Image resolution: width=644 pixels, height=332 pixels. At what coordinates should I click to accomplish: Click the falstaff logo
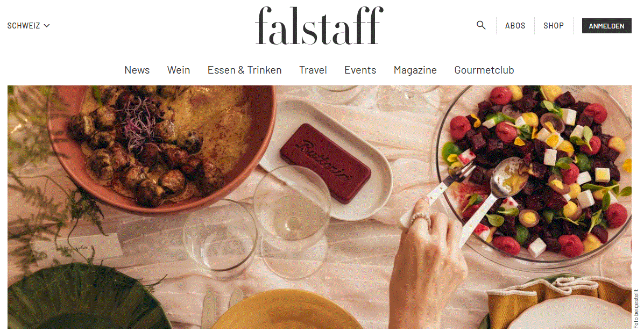tap(319, 25)
